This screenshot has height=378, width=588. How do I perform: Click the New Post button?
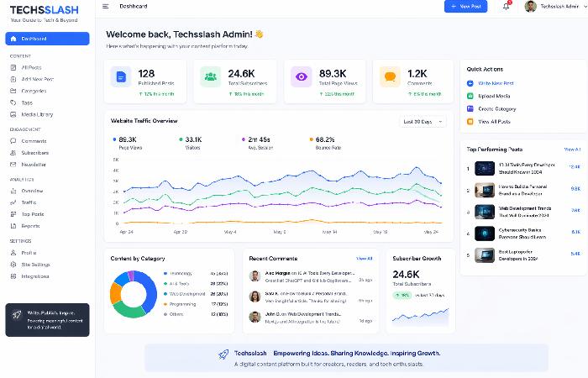[x=465, y=7]
